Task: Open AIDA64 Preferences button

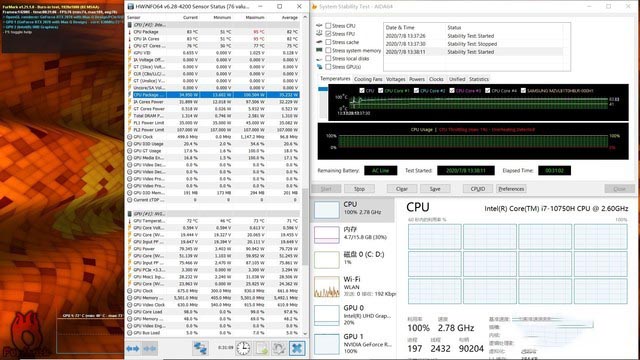Action: [x=511, y=189]
